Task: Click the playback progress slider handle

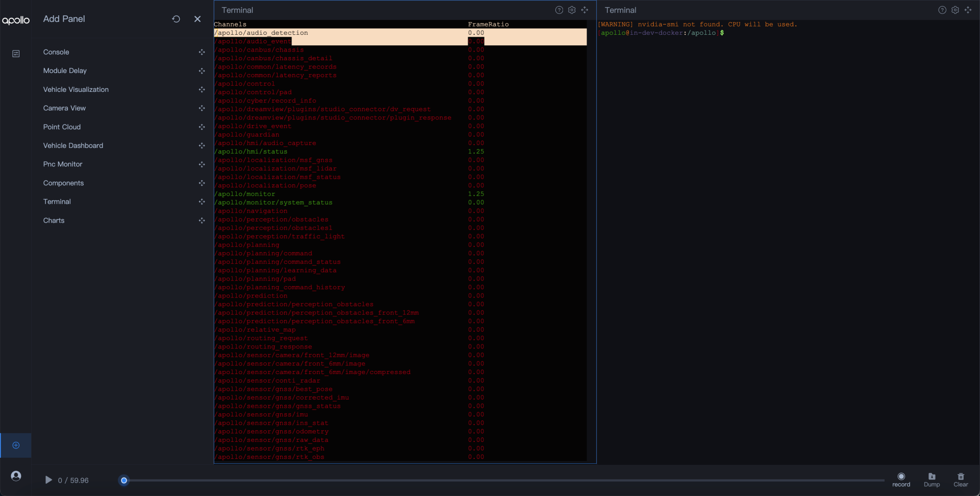Action: 124,480
